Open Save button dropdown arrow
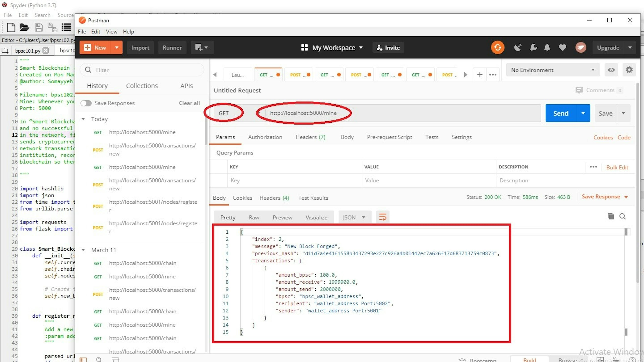 tap(623, 113)
